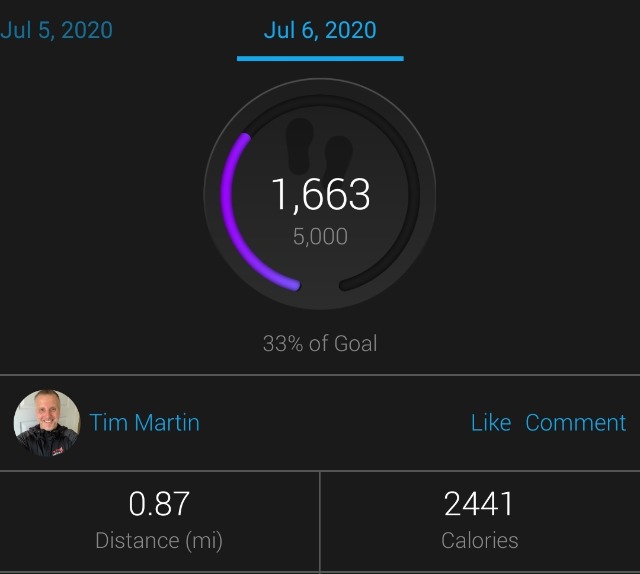Switch to the Jul 5, 2020 tab
Viewport: 640px width, 574px height.
point(56,30)
